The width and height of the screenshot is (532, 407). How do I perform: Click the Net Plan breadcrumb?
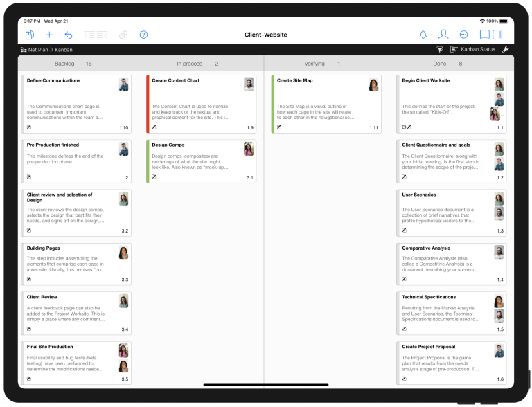(x=34, y=50)
